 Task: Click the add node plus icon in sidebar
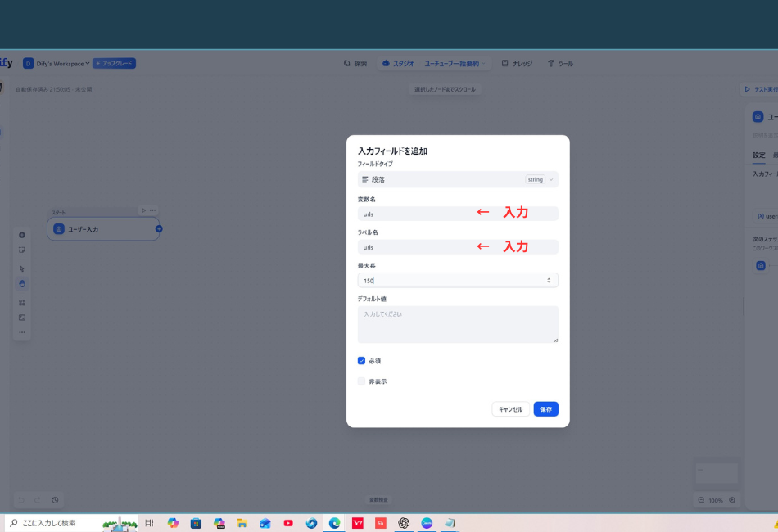click(22, 235)
